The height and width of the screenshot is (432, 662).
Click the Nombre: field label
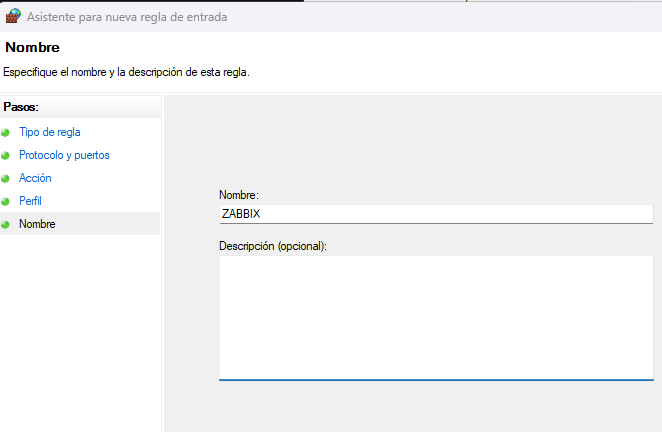[239, 195]
